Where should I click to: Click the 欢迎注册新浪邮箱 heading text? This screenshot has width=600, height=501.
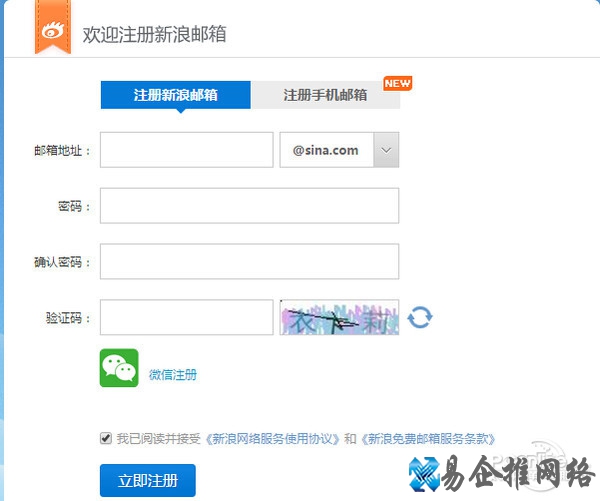tap(155, 34)
